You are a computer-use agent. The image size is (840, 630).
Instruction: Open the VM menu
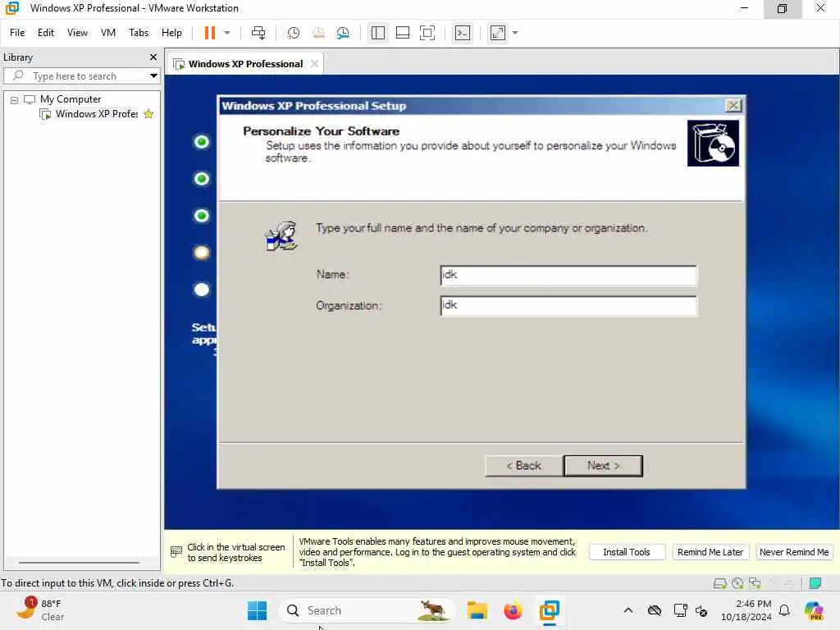tap(108, 33)
